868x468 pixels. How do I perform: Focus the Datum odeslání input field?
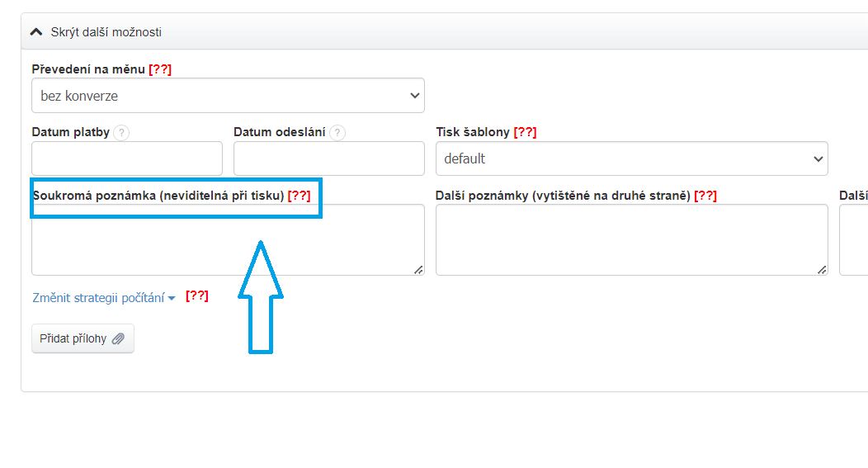coord(328,158)
